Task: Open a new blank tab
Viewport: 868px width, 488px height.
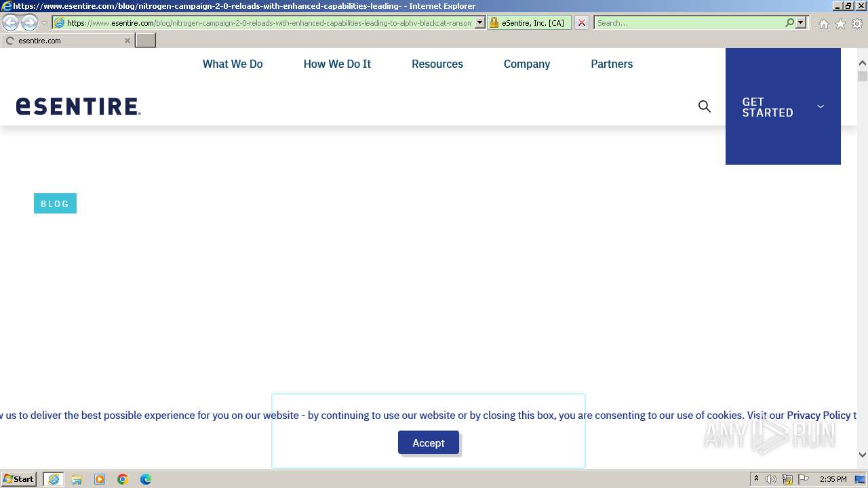Action: pos(146,41)
